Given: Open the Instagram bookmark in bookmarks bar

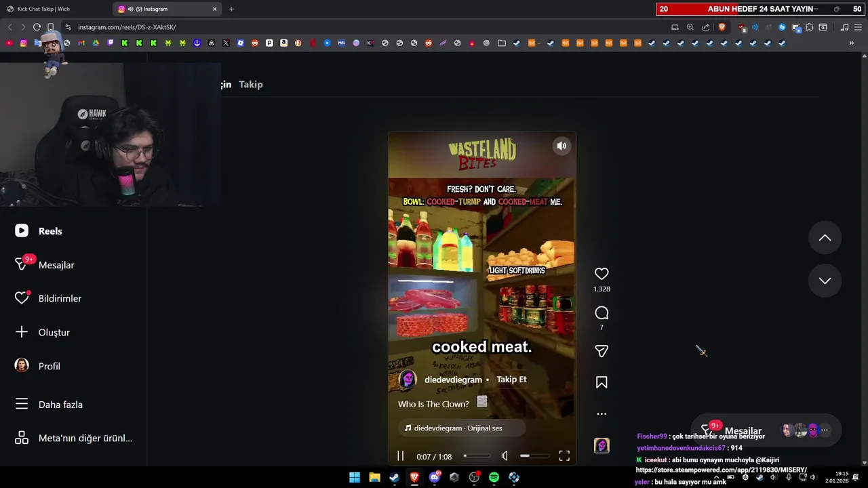Looking at the screenshot, I should click(x=23, y=43).
